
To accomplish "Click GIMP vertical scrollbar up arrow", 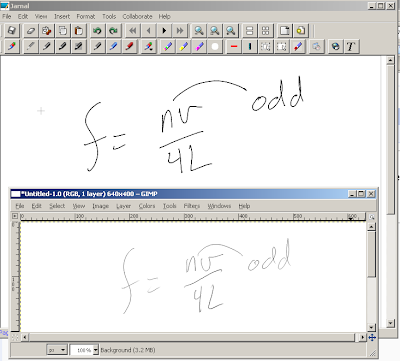I will click(x=371, y=227).
